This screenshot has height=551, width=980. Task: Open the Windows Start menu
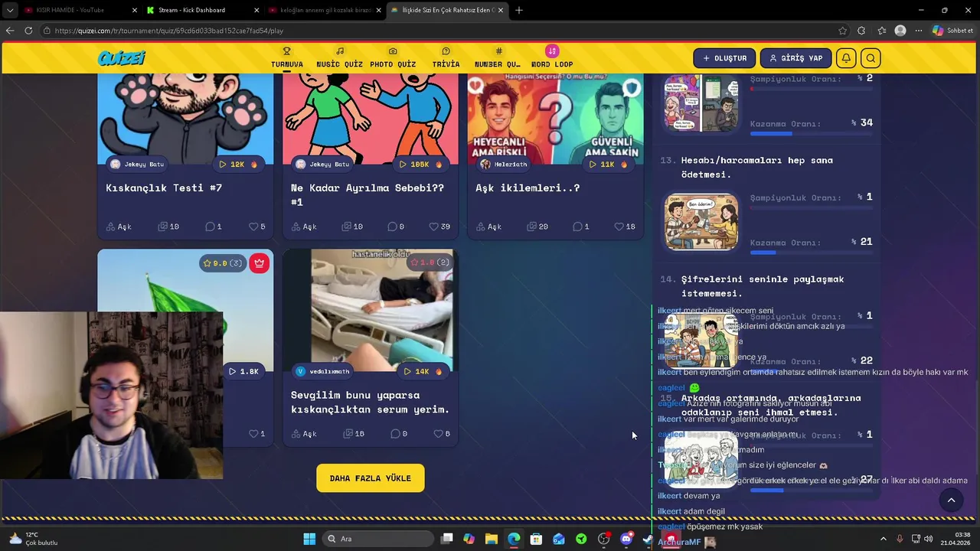309,539
